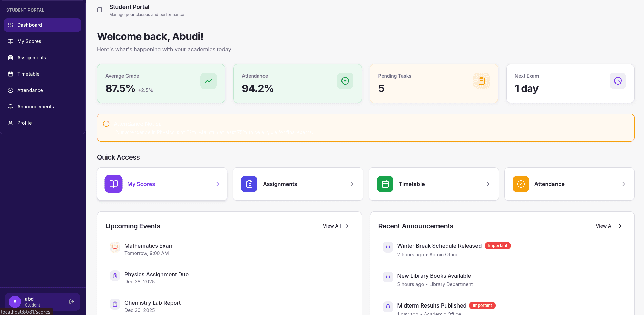Screen dimensions: 644x315
Task: Click the Dec 28, 2025 due date
Action: point(139,282)
